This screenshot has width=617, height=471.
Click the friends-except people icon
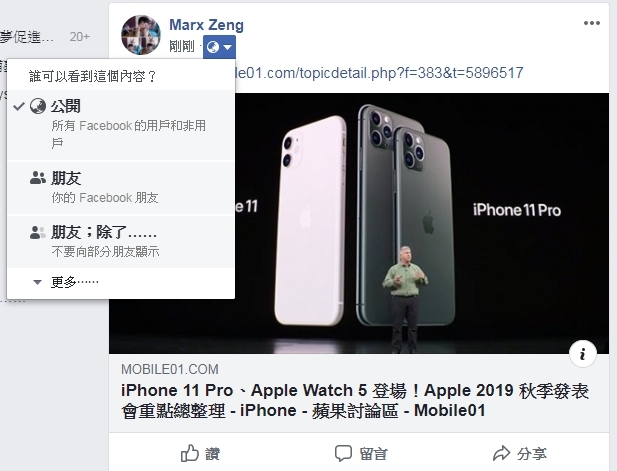(x=37, y=233)
